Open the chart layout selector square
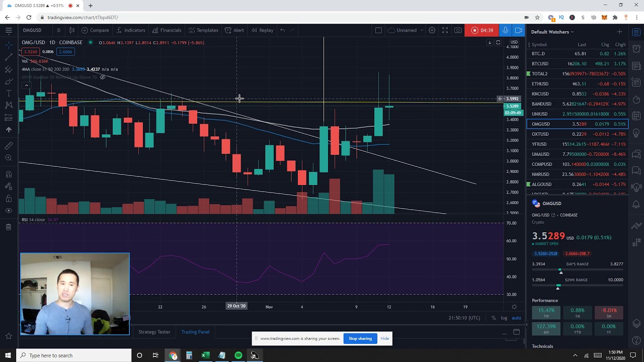 (378, 30)
